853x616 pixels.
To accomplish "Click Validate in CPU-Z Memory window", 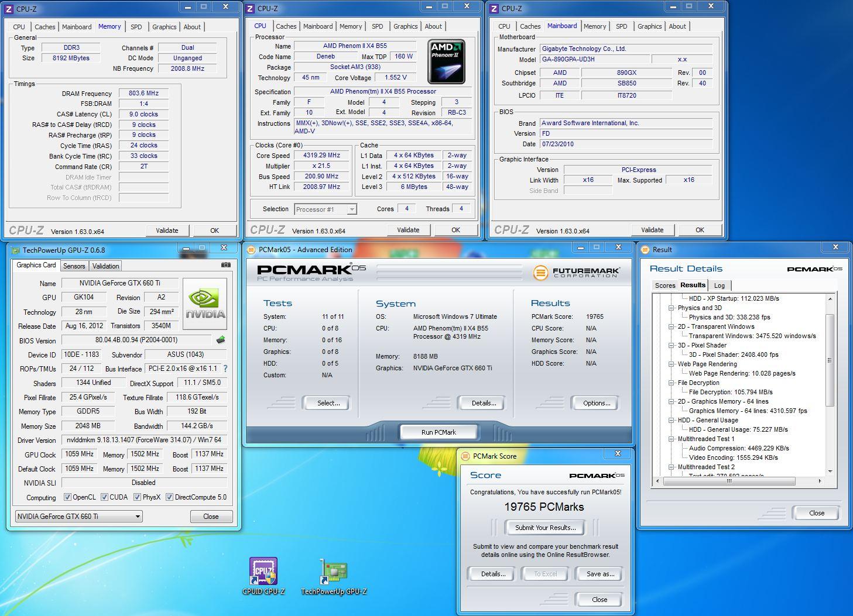I will pyautogui.click(x=167, y=230).
